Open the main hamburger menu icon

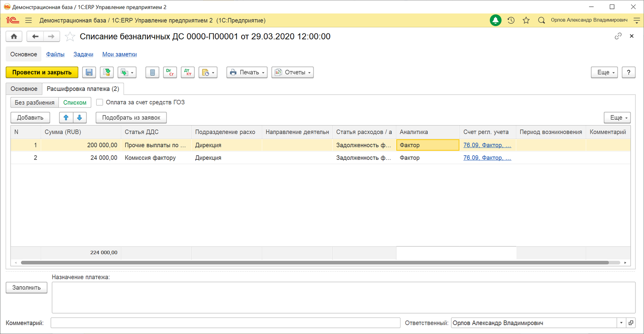(x=29, y=20)
